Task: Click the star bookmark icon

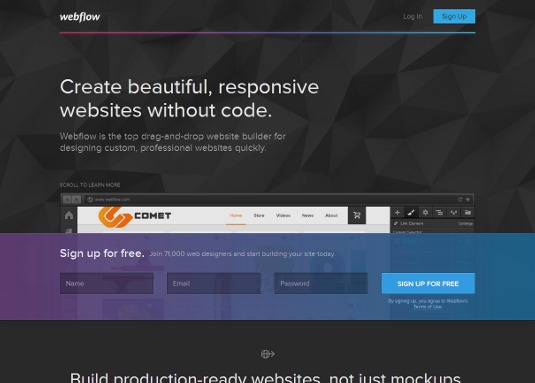Action: pyautogui.click(x=468, y=199)
